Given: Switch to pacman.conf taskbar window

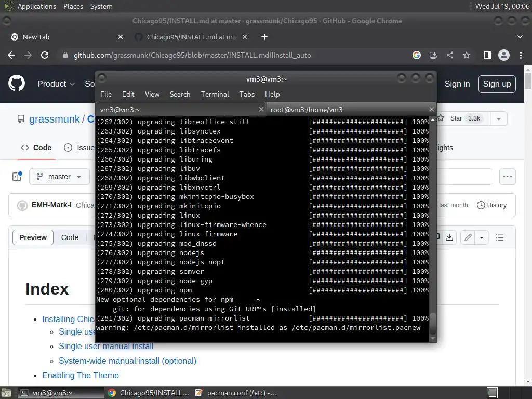Looking at the screenshot, I should tap(236, 393).
